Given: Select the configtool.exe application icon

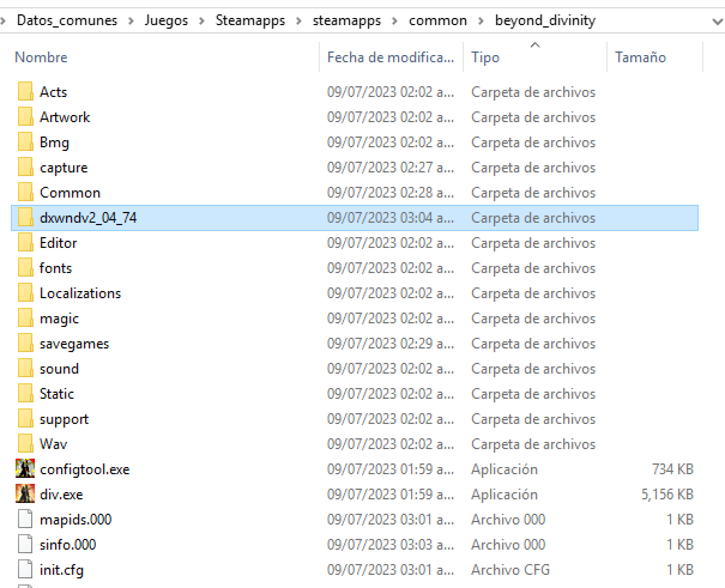Looking at the screenshot, I should click(x=25, y=468).
